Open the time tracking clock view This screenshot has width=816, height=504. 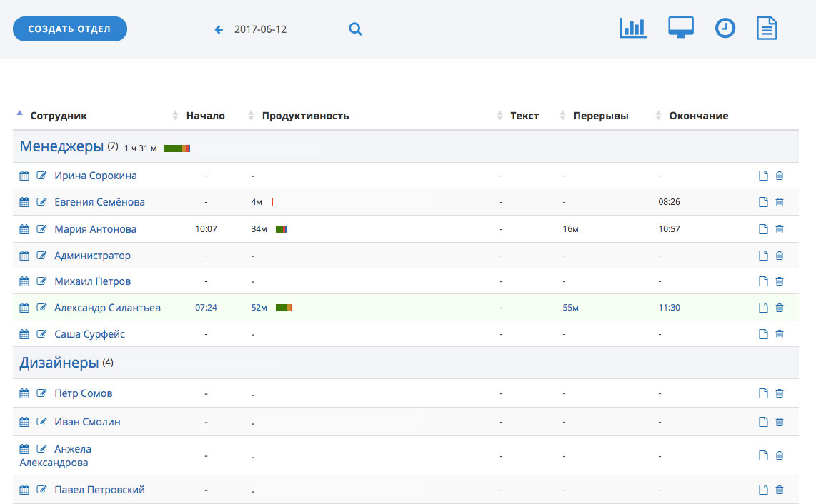pyautogui.click(x=725, y=28)
